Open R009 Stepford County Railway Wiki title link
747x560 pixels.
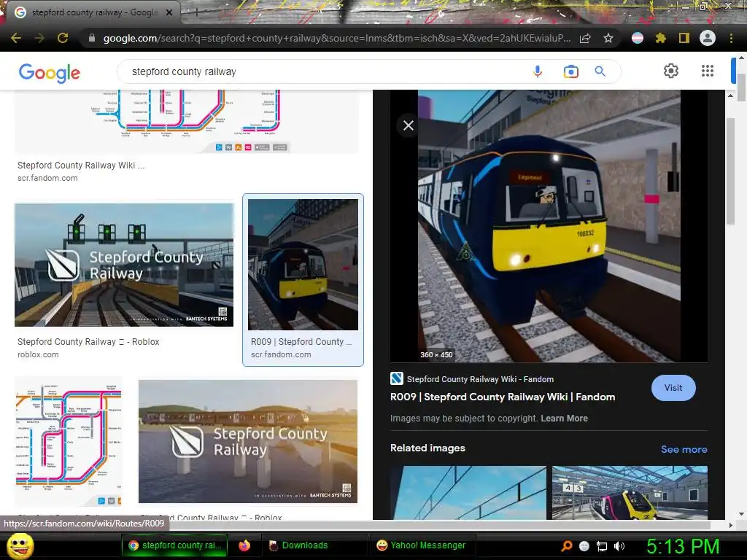pos(503,397)
